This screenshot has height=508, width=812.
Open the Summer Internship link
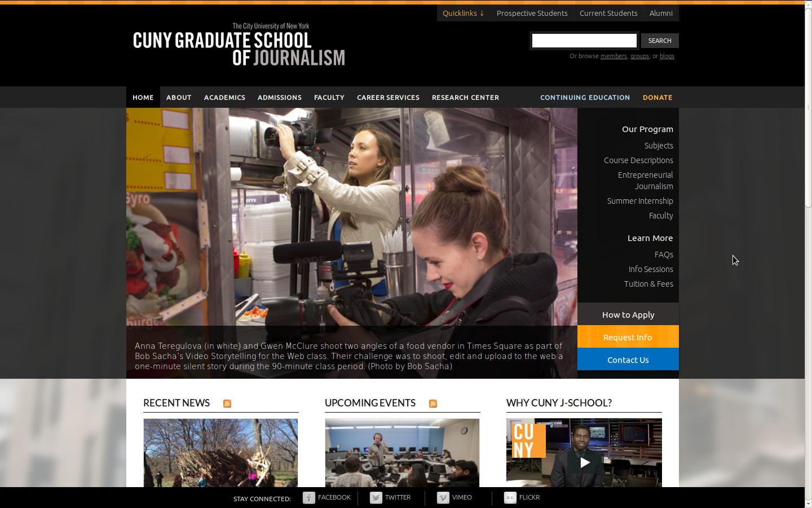tap(640, 201)
